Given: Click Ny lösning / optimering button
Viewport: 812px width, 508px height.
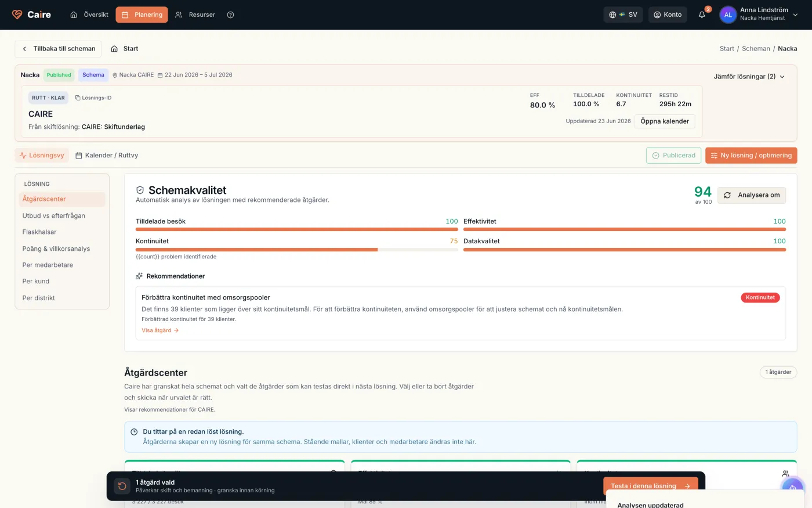Looking at the screenshot, I should [x=751, y=156].
